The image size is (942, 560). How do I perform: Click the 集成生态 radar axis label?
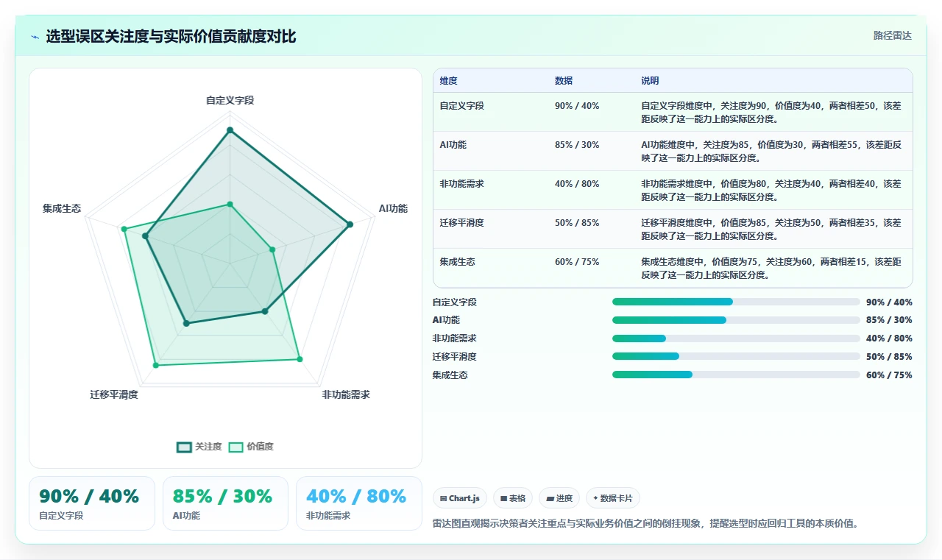62,209
